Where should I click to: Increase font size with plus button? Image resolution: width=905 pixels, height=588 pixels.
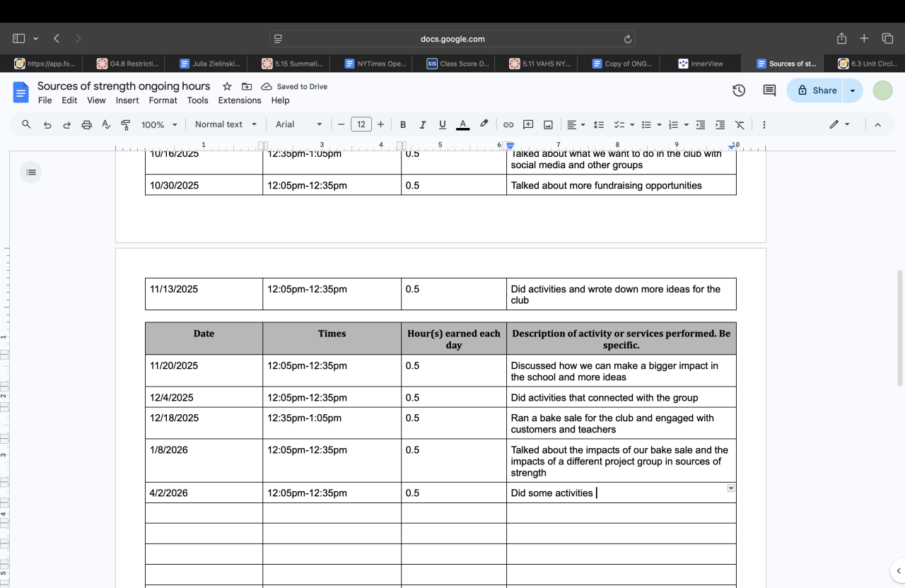click(380, 124)
